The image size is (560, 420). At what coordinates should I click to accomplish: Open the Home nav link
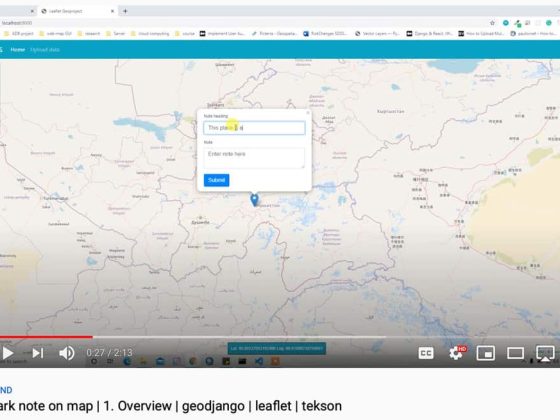(x=18, y=50)
